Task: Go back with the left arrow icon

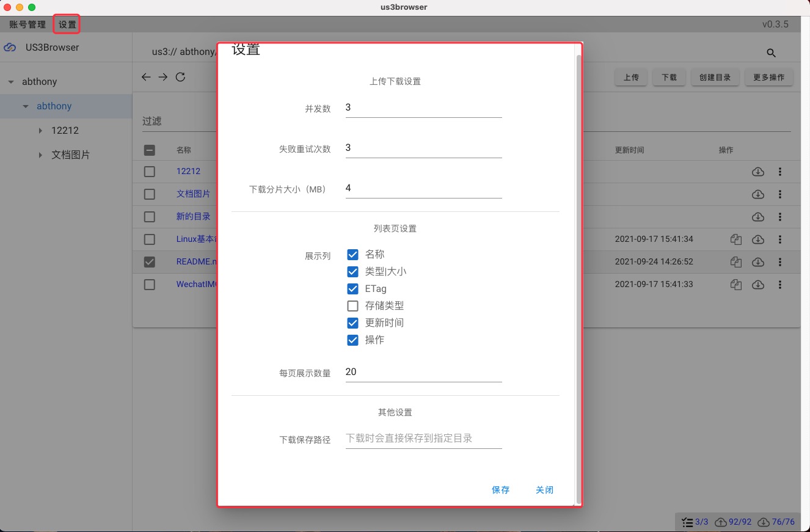Action: (x=146, y=77)
